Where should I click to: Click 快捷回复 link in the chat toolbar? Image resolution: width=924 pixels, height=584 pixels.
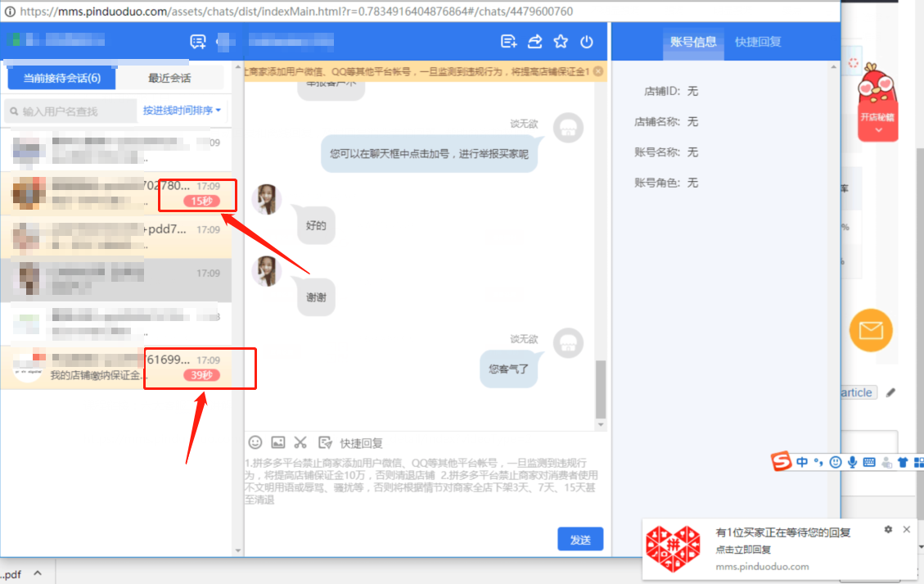[361, 443]
